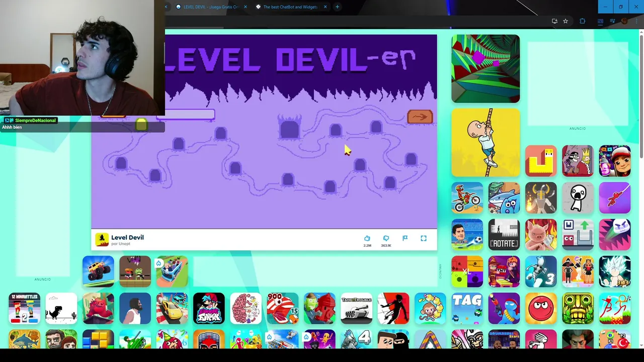Viewport: 644px width, 362px height.
Task: Open the 12 MiniBattles game icon
Action: (24, 308)
